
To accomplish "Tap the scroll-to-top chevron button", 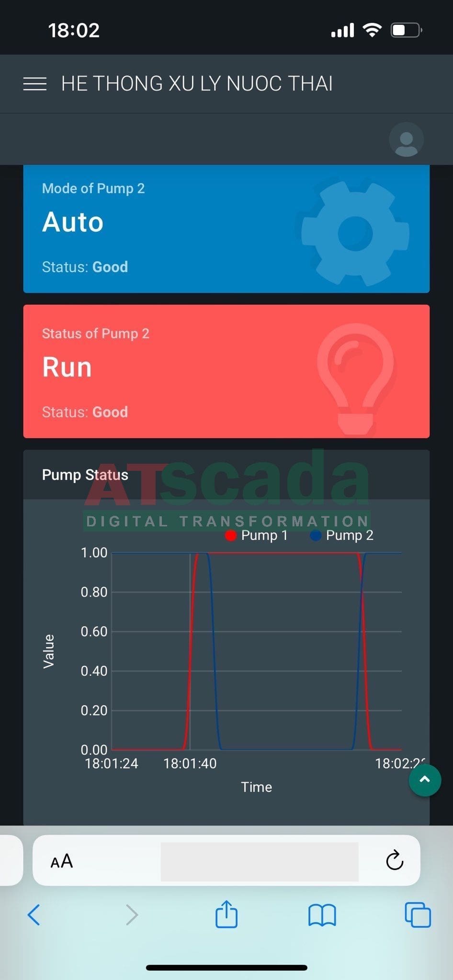I will pos(425,780).
